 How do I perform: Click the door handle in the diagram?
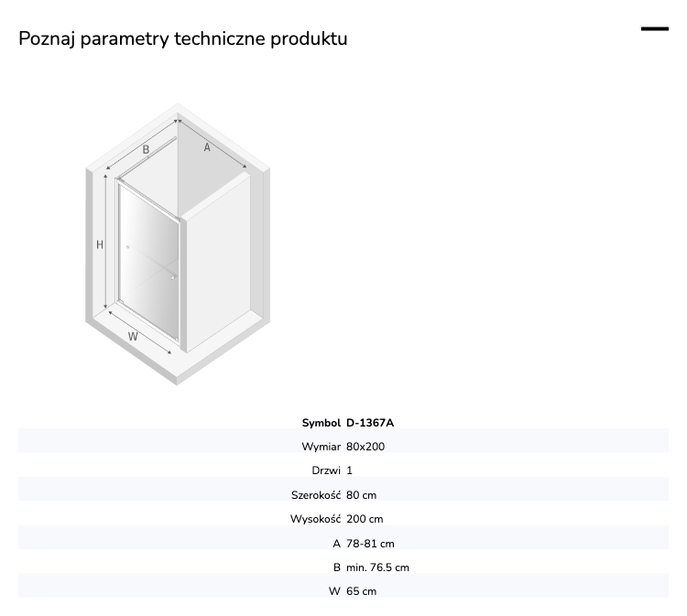[173, 277]
